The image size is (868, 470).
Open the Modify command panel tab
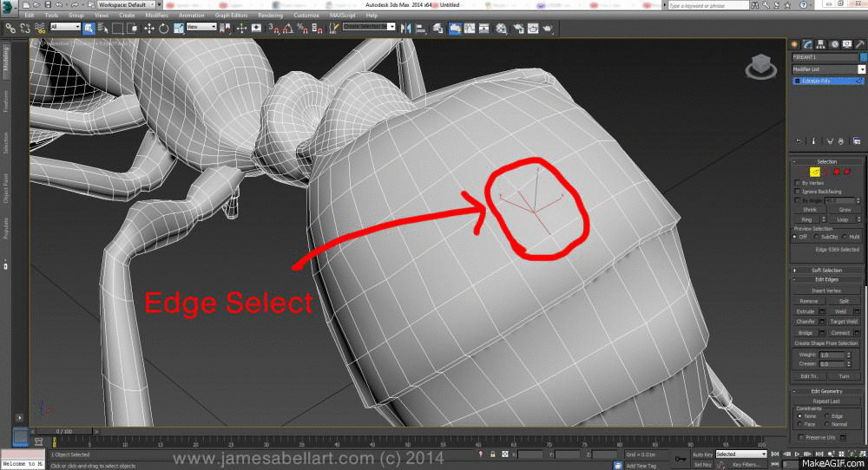(807, 43)
